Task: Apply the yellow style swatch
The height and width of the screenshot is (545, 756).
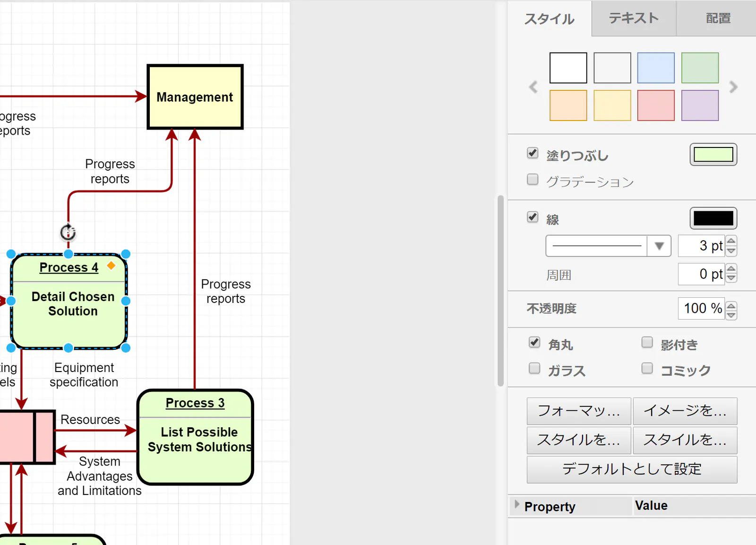Action: pyautogui.click(x=612, y=105)
